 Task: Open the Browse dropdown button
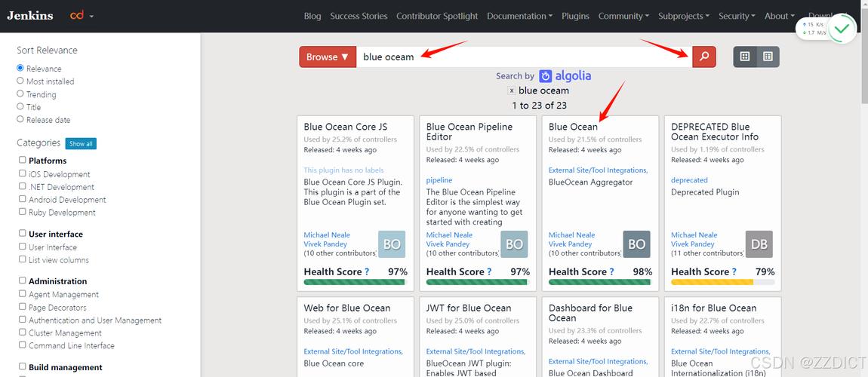pyautogui.click(x=328, y=57)
